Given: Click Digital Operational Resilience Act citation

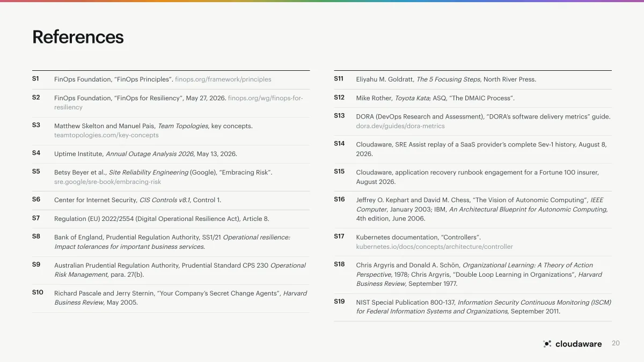Looking at the screenshot, I should click(x=162, y=219).
